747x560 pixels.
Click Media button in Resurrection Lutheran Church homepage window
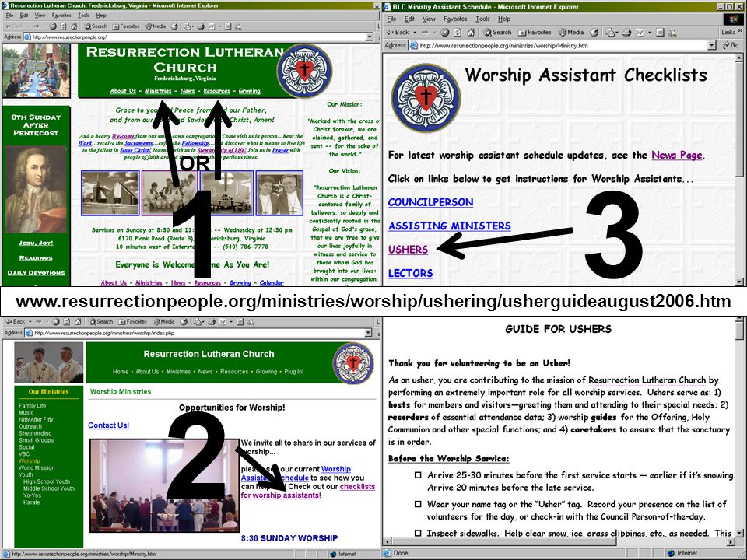point(156,26)
